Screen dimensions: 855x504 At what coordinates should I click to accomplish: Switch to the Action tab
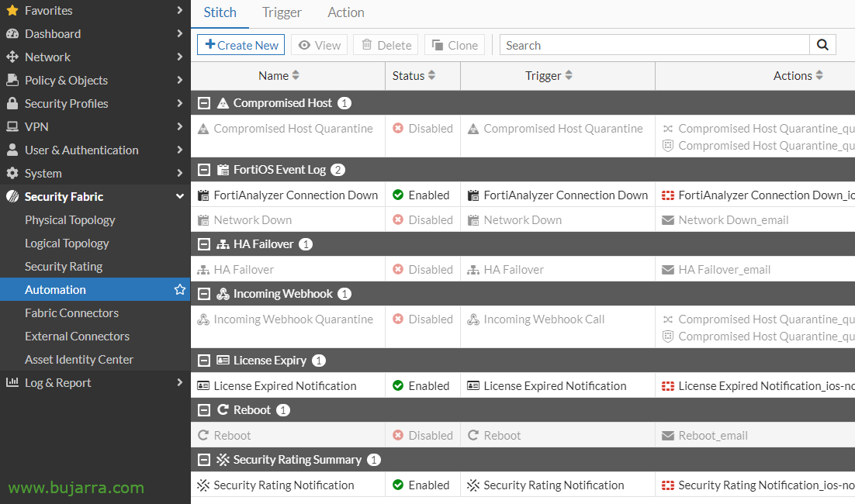point(346,12)
